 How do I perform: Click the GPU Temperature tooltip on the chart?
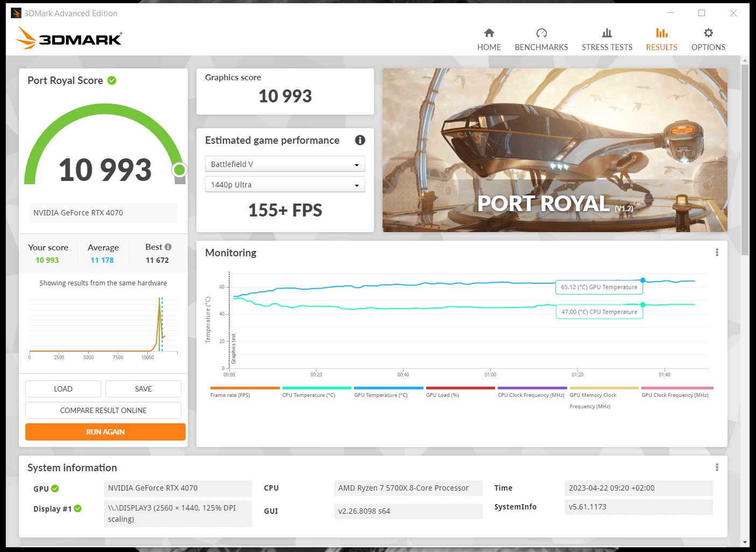pos(599,287)
